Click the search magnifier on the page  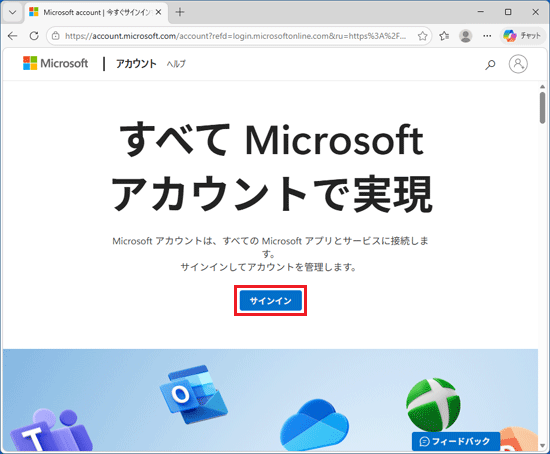click(x=490, y=64)
